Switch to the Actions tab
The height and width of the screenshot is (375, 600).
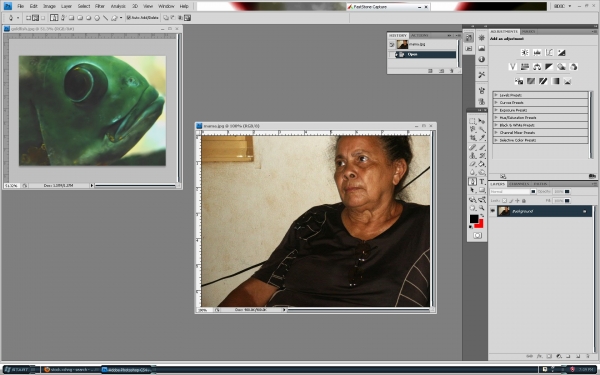click(419, 35)
